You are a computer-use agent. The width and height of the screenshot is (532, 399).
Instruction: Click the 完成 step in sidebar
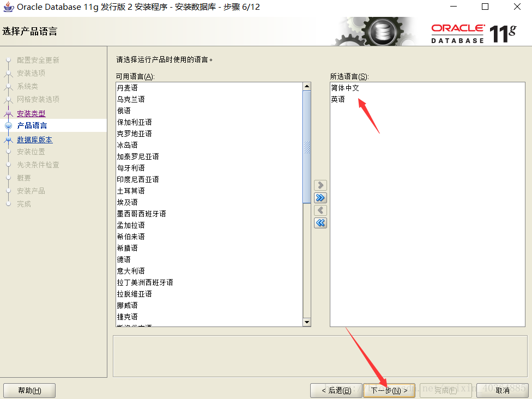24,204
